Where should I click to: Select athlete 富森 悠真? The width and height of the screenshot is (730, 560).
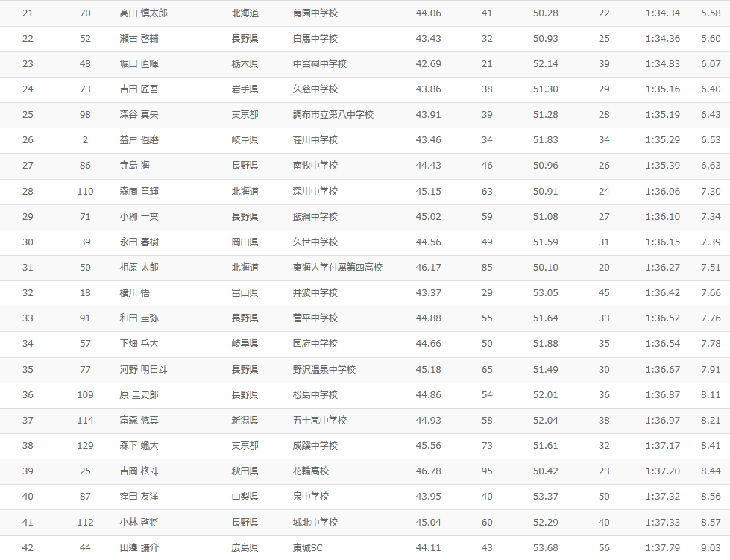tap(139, 421)
